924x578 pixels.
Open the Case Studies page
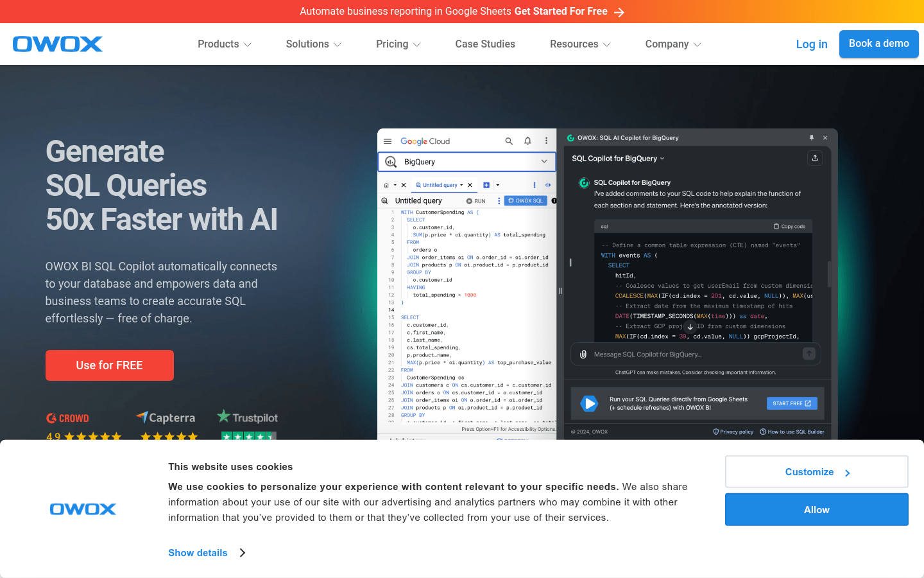[x=485, y=44]
